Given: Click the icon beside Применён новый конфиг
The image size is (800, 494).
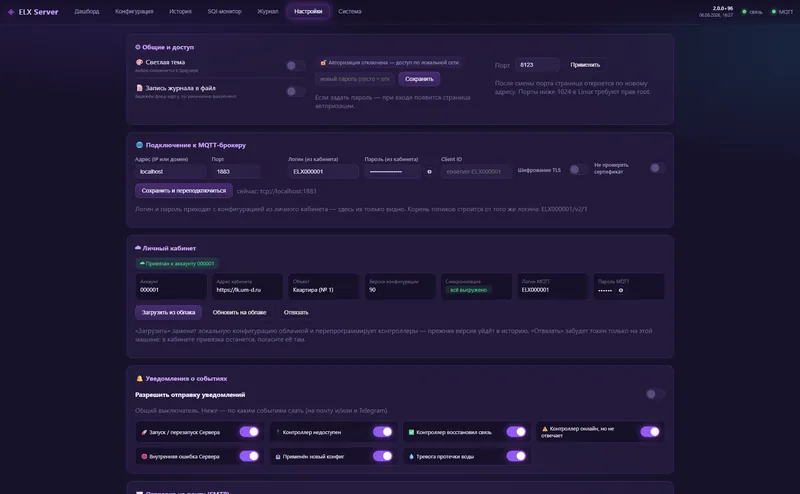Looking at the screenshot, I should coord(278,457).
